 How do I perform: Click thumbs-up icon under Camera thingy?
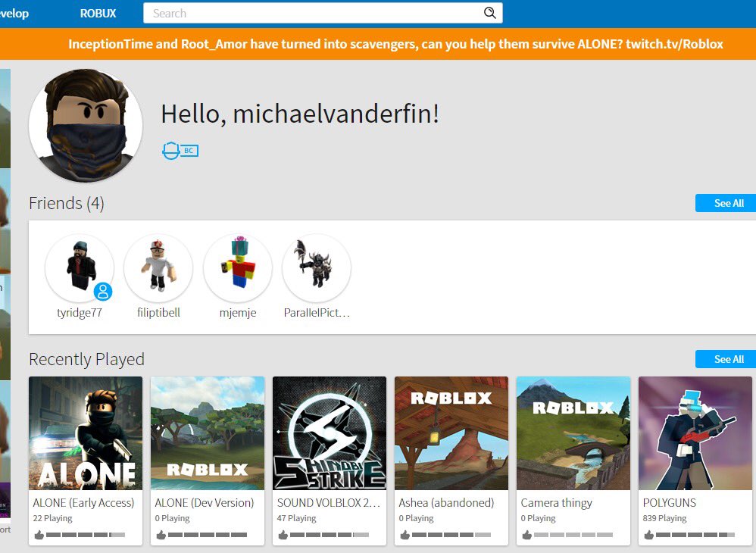527,535
